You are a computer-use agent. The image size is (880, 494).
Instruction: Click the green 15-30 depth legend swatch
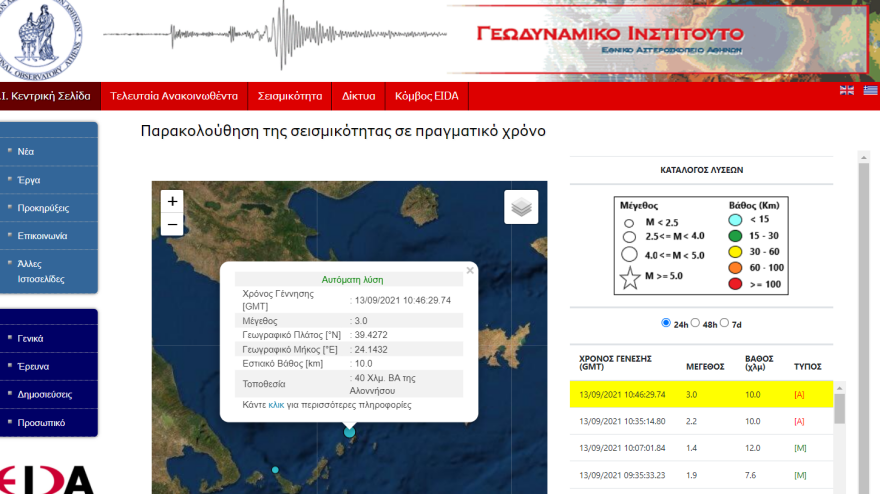pyautogui.click(x=735, y=236)
